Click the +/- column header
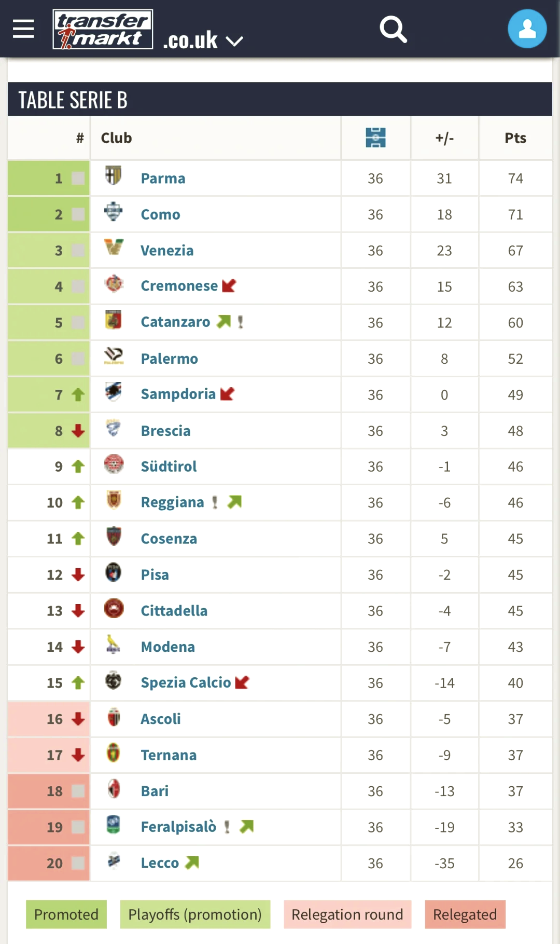This screenshot has width=560, height=944. (x=444, y=138)
